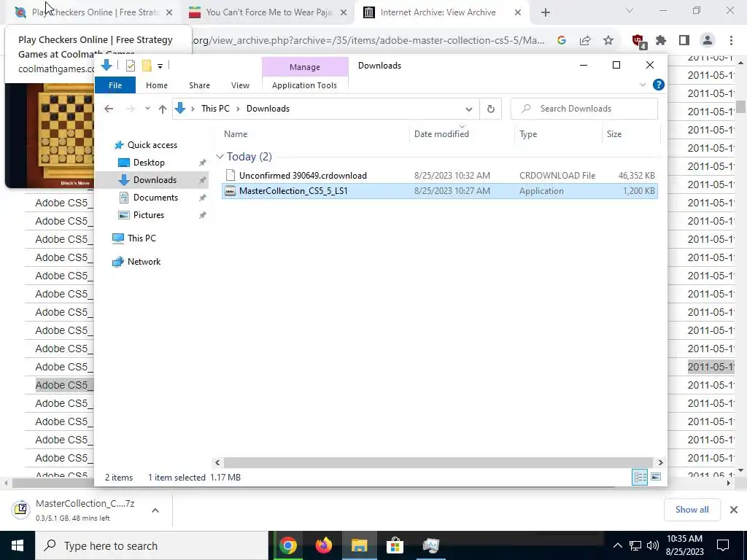Screen dimensions: 747x560
Task: Switch to the Share ribbon tab
Action: [199, 85]
